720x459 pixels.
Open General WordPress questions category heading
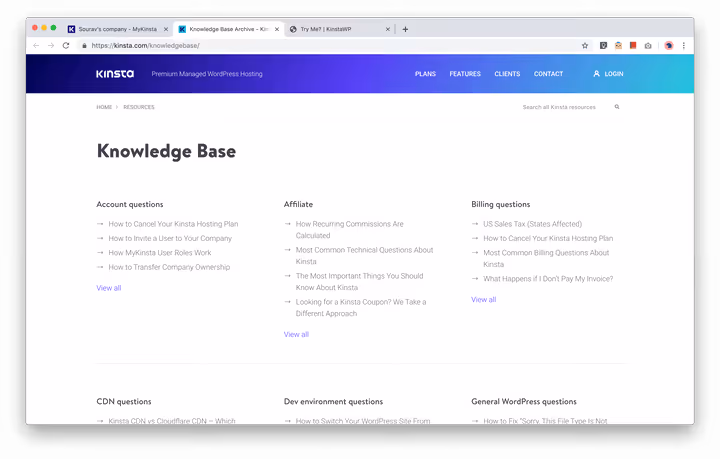pos(524,401)
